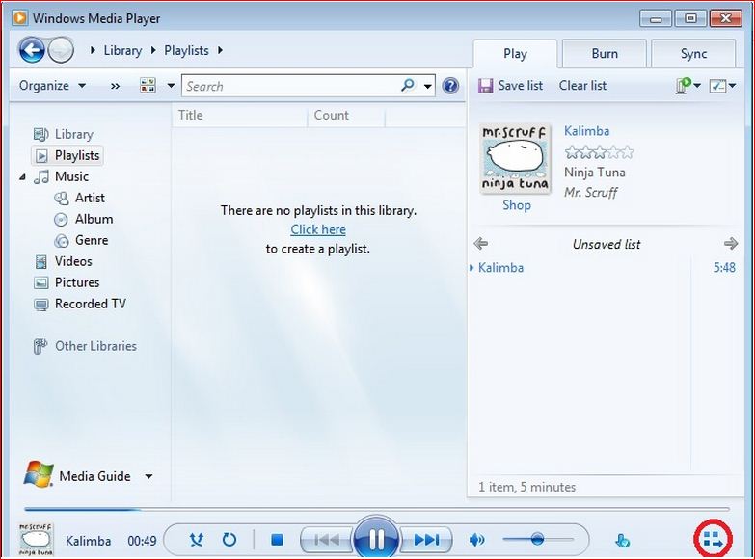This screenshot has width=755, height=560.
Task: Click the 'Click here' create playlist link
Action: [318, 229]
